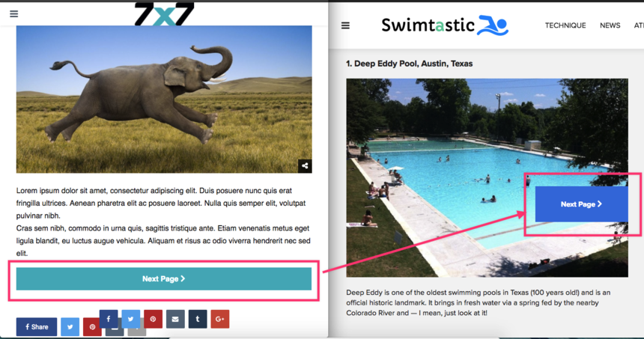Click share icon on elephant image corner
The image size is (644, 339).
(305, 166)
